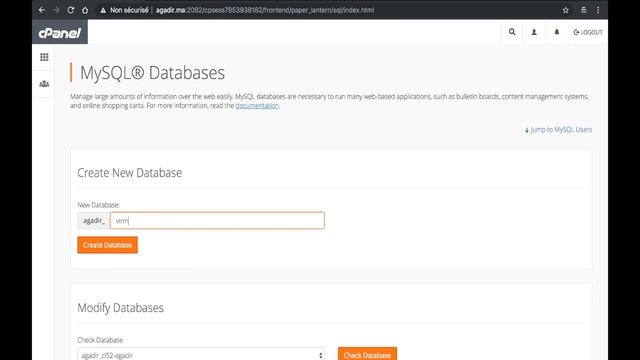The height and width of the screenshot is (360, 640).
Task: Bookmark this page with the star
Action: tap(565, 10)
